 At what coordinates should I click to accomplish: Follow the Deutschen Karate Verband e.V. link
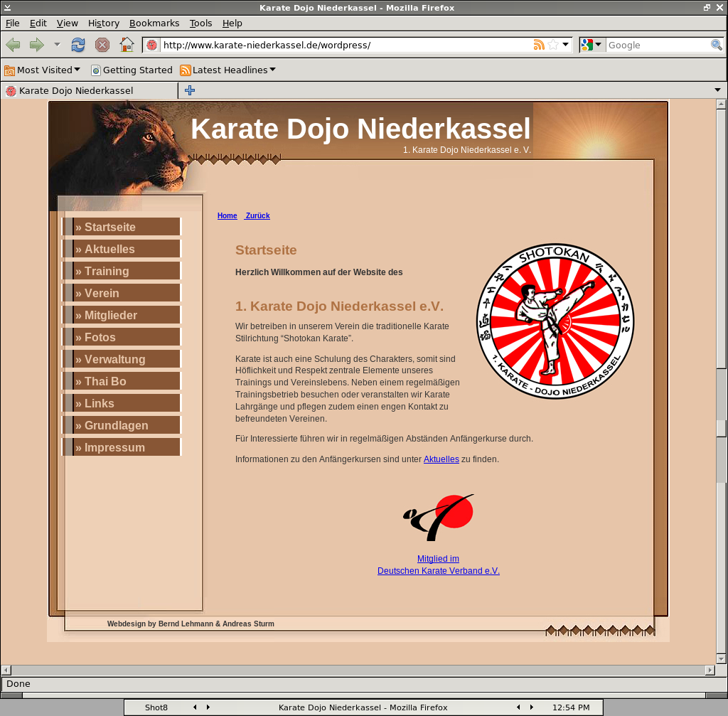[x=438, y=570]
